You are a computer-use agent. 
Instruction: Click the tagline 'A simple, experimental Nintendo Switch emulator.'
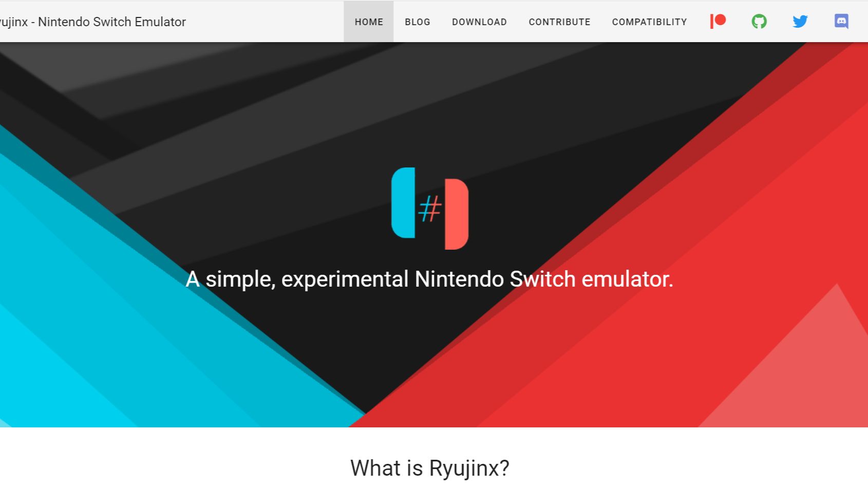429,279
